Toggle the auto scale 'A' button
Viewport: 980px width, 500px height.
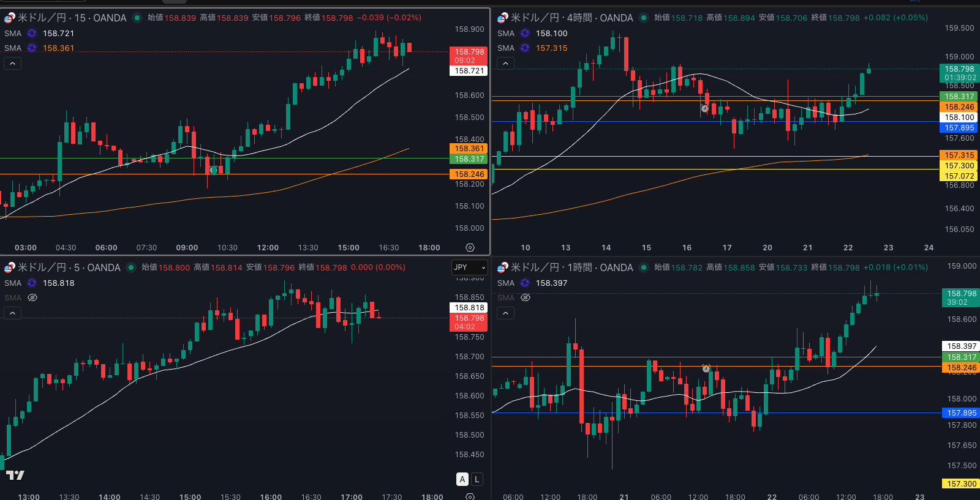[462, 479]
